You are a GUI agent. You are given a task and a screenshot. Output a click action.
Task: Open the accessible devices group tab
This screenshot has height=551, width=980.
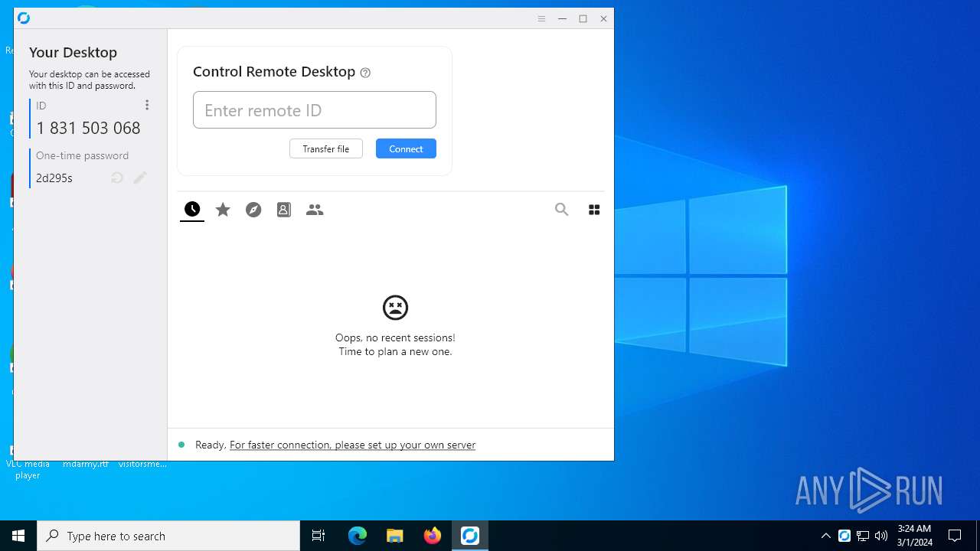[315, 210]
